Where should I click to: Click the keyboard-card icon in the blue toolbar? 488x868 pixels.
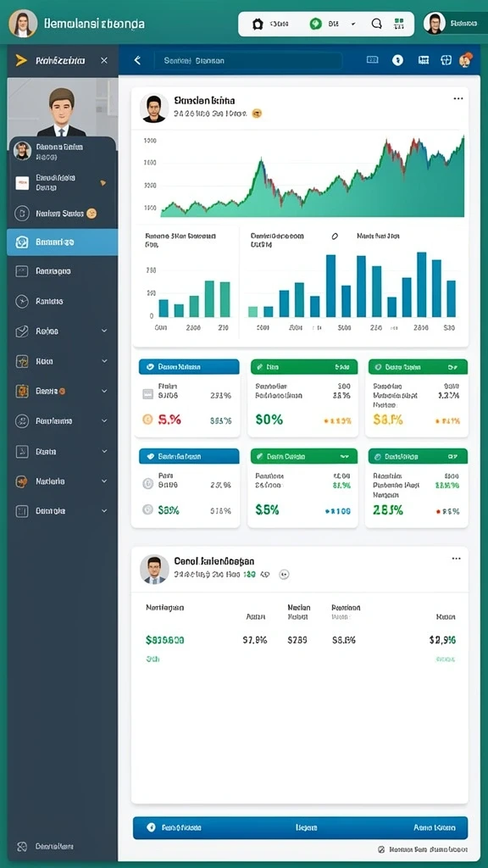point(373,60)
